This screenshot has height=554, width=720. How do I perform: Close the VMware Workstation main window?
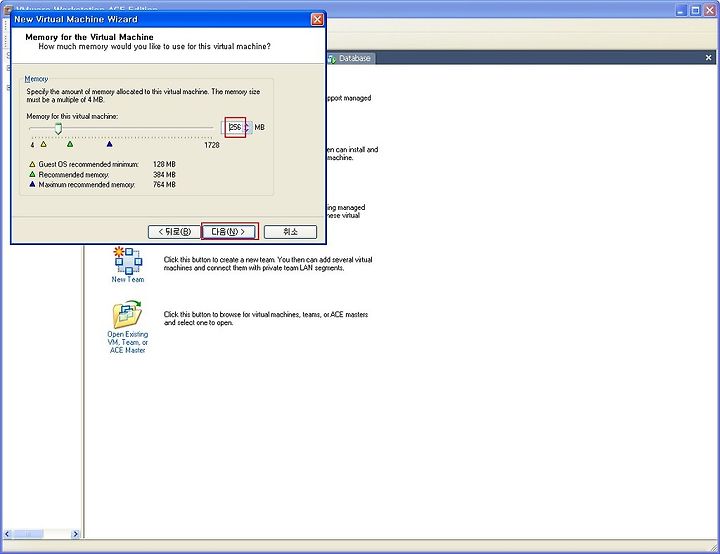coord(710,10)
